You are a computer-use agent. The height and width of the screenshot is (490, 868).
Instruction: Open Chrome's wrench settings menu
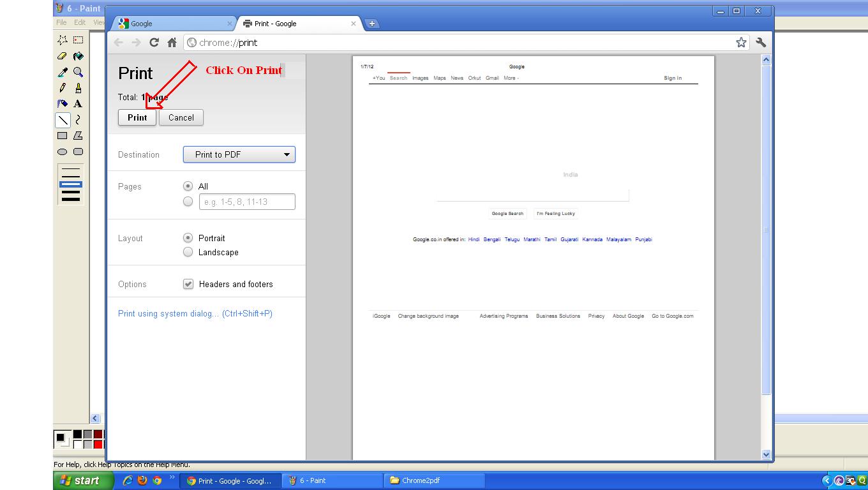(761, 42)
